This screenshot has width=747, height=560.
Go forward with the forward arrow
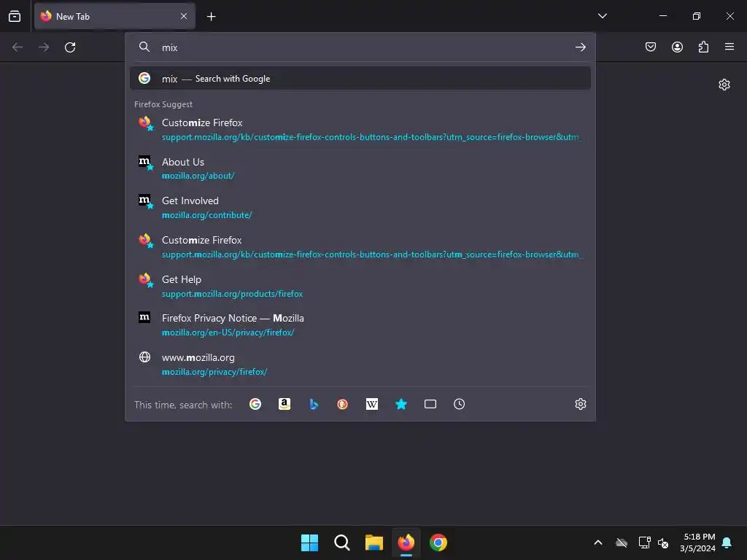point(44,47)
